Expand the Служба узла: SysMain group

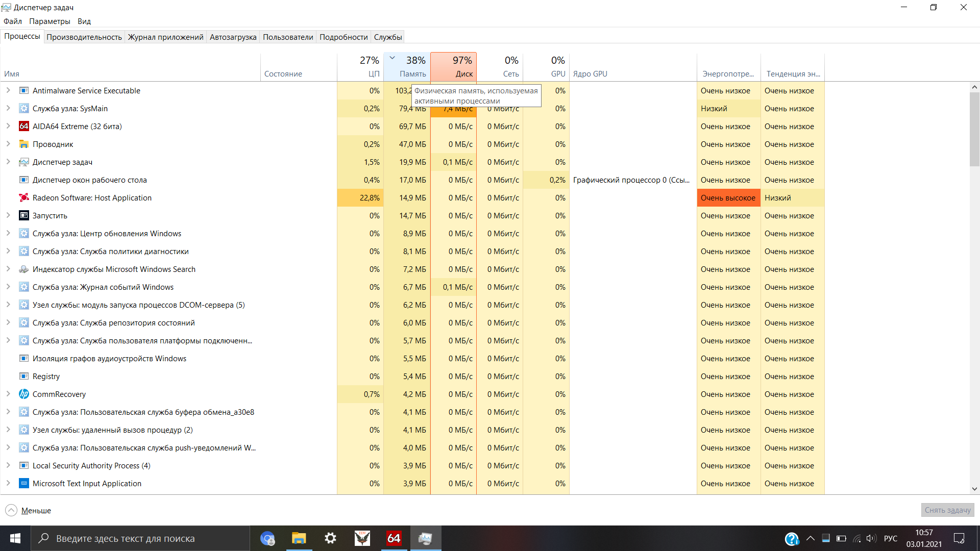coord(8,108)
